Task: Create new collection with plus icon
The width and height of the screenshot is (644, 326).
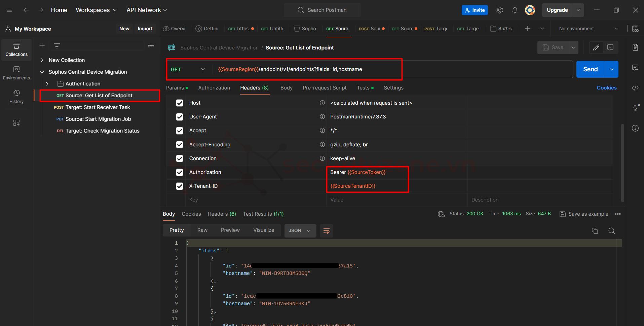Action: click(42, 46)
